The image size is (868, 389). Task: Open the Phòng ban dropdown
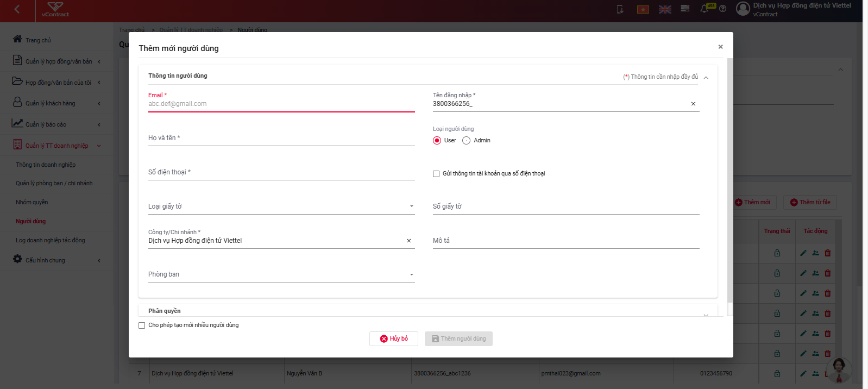point(281,274)
